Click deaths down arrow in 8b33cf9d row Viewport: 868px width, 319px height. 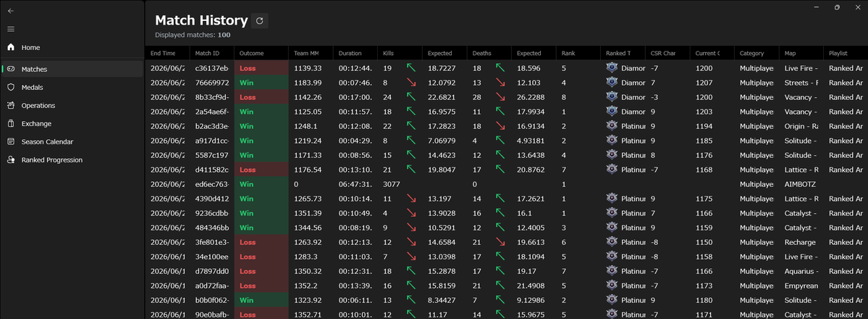(x=500, y=97)
